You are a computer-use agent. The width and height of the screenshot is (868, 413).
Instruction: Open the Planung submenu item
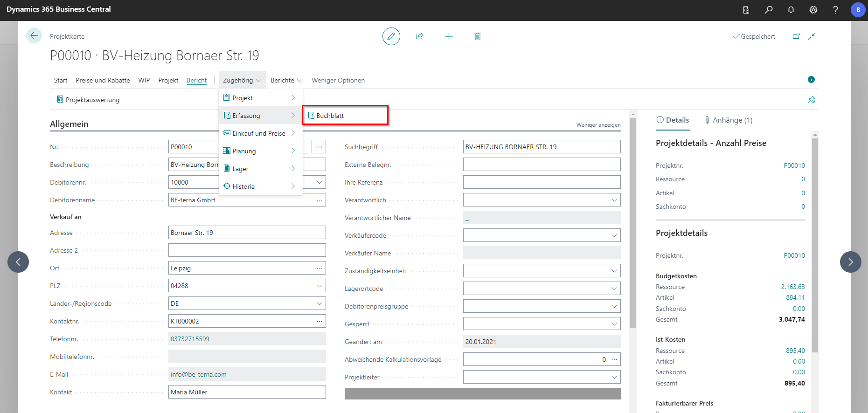click(244, 151)
